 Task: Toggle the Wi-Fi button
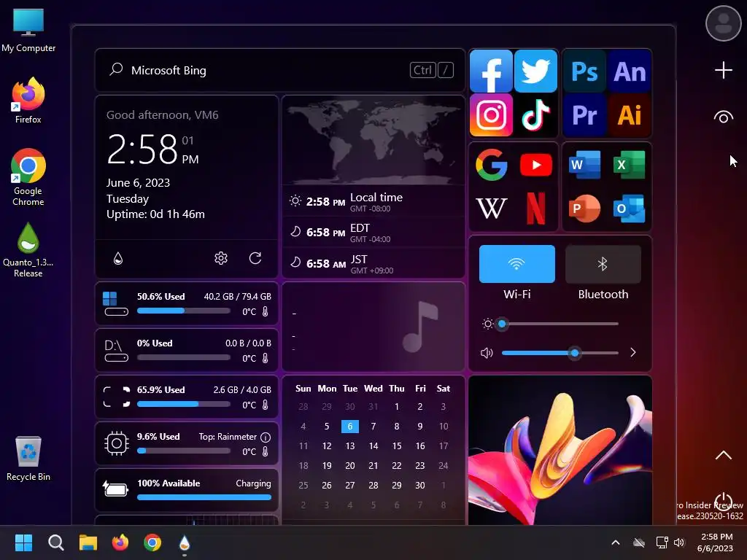pyautogui.click(x=517, y=264)
